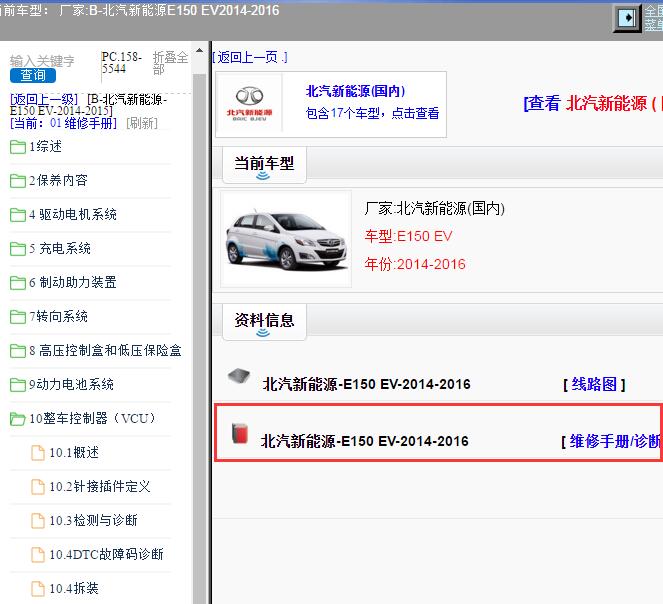663x604 pixels.
Task: Click document icon next to 10.4DTC故障码诊断
Action: (38, 554)
